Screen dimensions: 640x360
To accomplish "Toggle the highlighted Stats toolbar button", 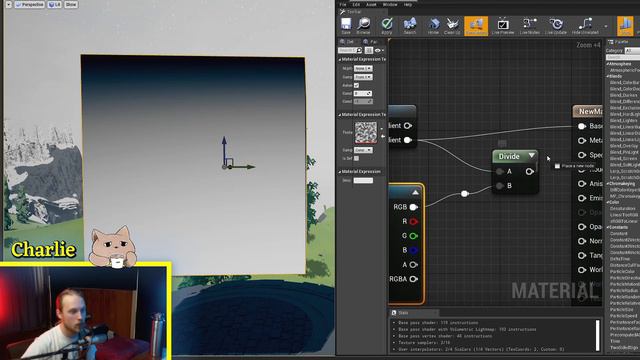I will pyautogui.click(x=625, y=26).
